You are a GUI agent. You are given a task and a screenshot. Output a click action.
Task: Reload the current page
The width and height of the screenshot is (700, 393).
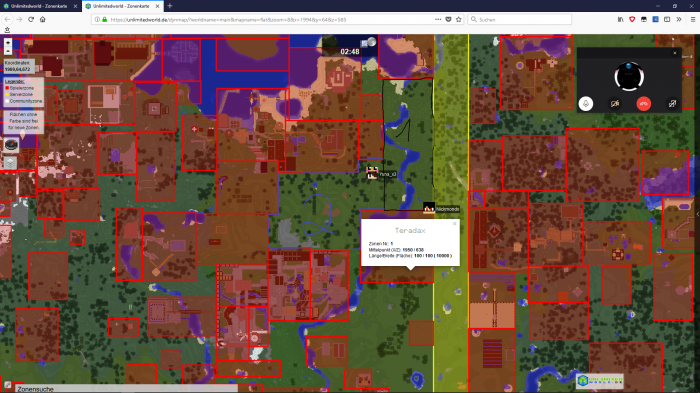[x=31, y=19]
